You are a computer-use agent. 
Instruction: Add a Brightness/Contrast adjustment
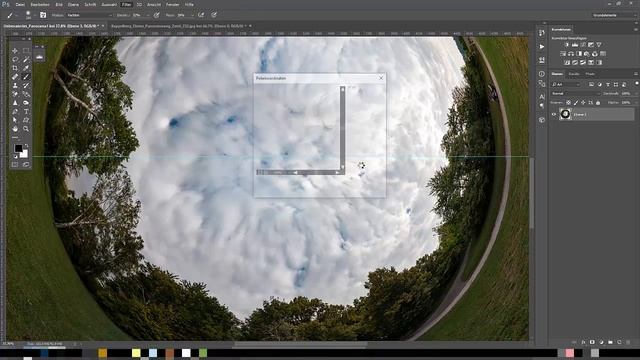coord(567,45)
